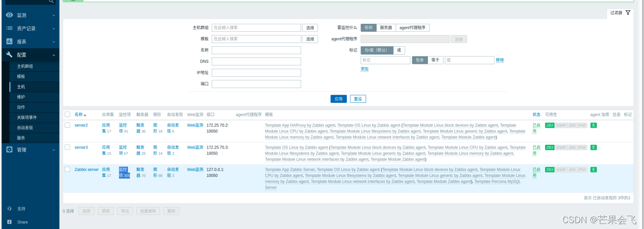This screenshot has width=644, height=229.
Task: Open 主机 under 配置
Action: pyautogui.click(x=21, y=87)
